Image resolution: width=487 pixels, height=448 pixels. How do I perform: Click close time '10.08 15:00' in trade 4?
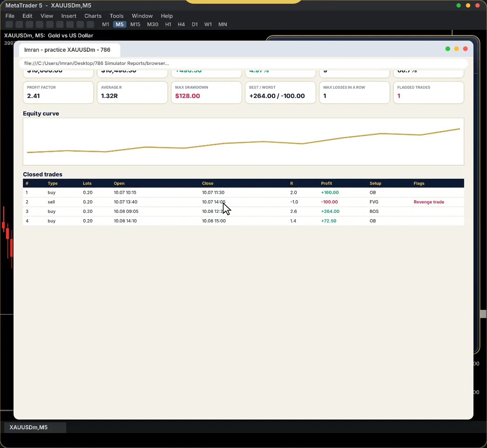click(x=214, y=221)
